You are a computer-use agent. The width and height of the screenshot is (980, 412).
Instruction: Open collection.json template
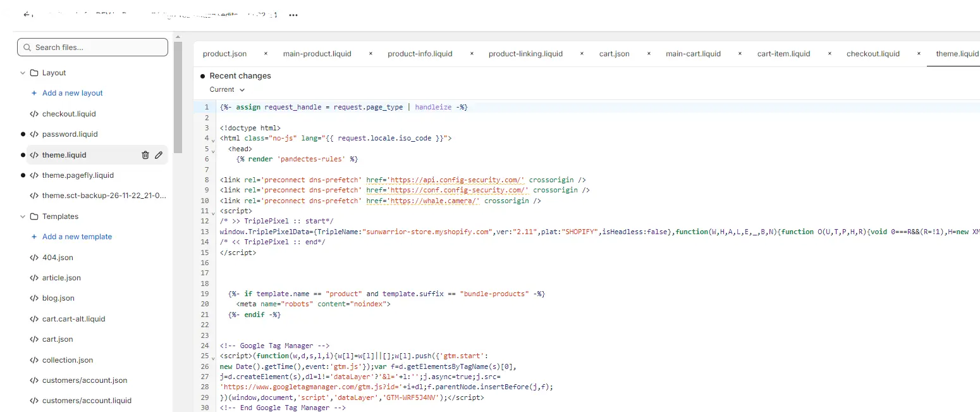tap(68, 360)
